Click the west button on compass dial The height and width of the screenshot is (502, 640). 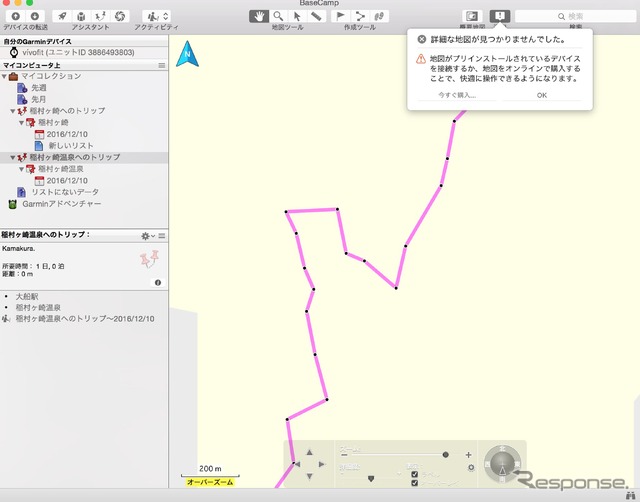coord(487,464)
